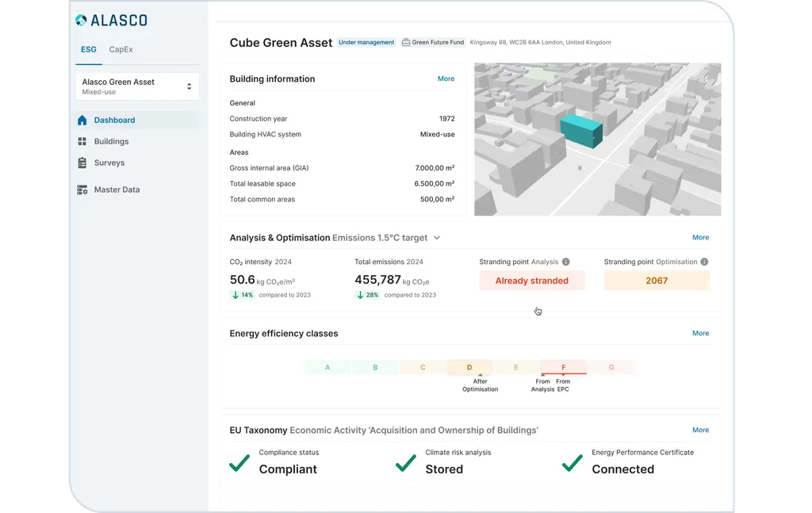The width and height of the screenshot is (812, 513).
Task: Open Dashboard in the sidebar
Action: [x=137, y=120]
